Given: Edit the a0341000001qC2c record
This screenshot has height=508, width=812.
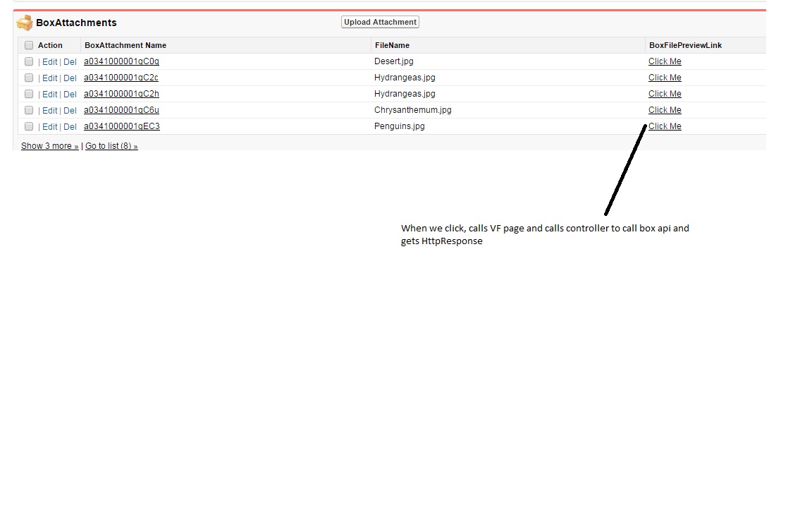Looking at the screenshot, I should (x=50, y=78).
